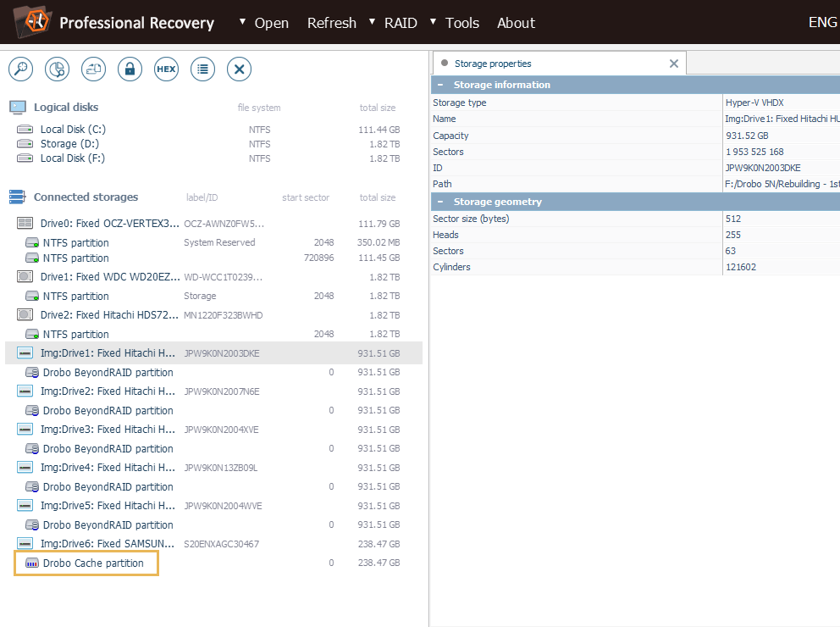Click the padlock decrypt storage icon

click(x=130, y=69)
